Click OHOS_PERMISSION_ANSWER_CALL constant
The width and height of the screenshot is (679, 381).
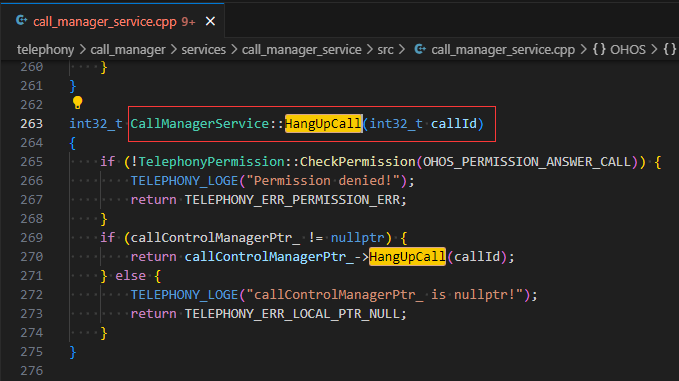tap(527, 162)
